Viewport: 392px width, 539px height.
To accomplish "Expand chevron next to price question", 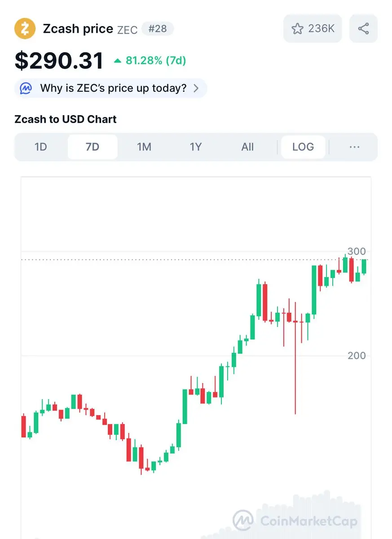I will [x=196, y=88].
